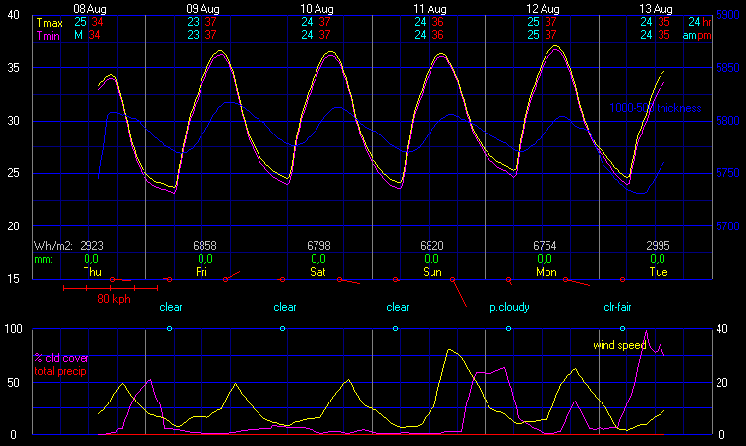Click the 12 Aug date label
Screen dimensions: 746x446
tap(543, 9)
